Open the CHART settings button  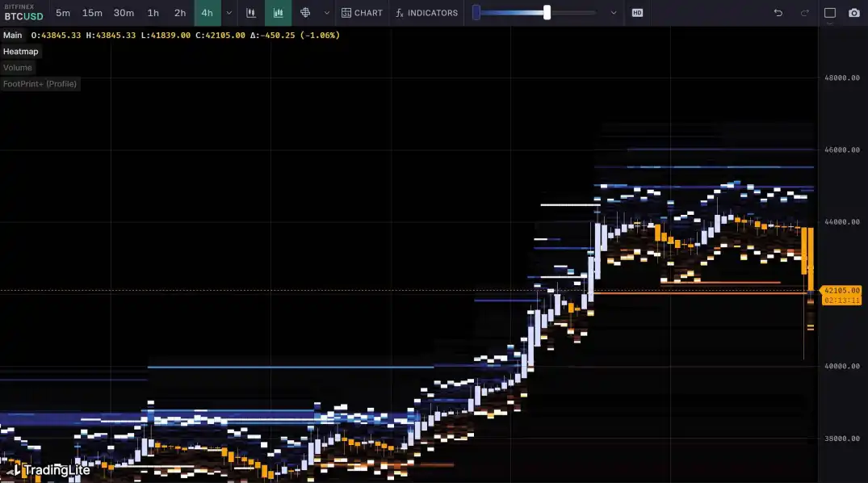(362, 13)
